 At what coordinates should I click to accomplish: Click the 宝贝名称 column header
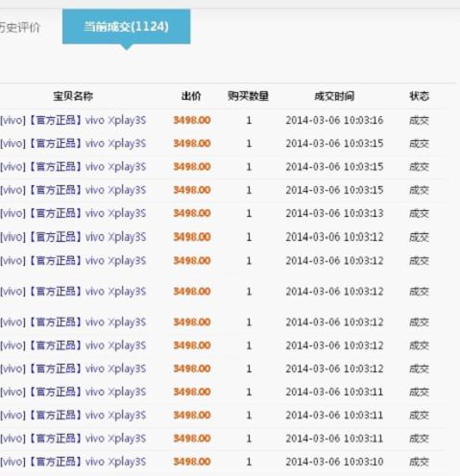(x=73, y=96)
